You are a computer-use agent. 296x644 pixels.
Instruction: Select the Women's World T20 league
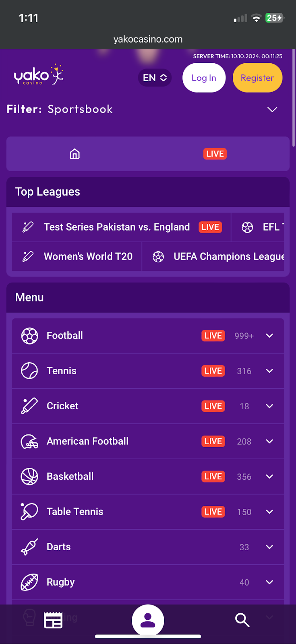[x=88, y=256]
